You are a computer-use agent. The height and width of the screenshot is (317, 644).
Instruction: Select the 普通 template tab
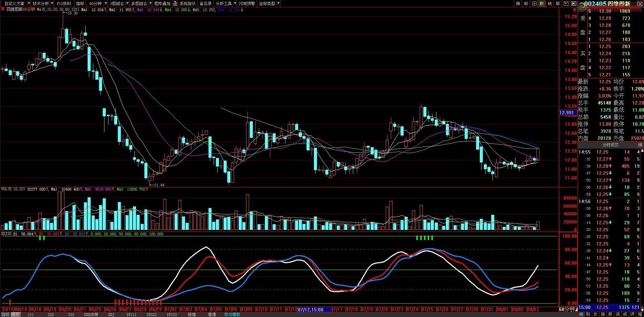[212, 315]
